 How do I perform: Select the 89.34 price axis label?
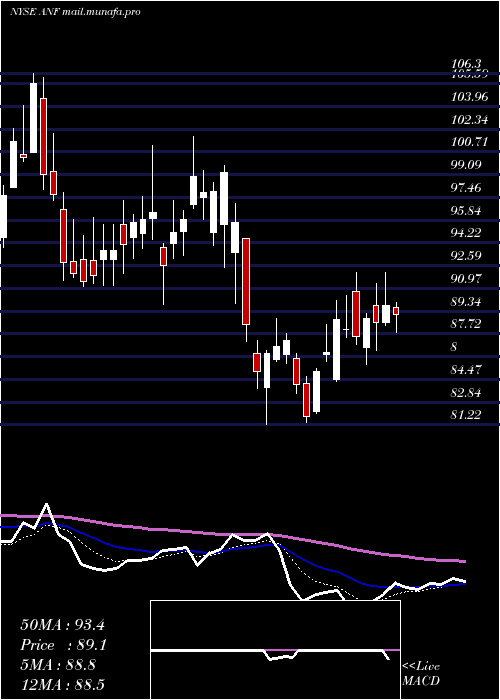pyautogui.click(x=466, y=301)
